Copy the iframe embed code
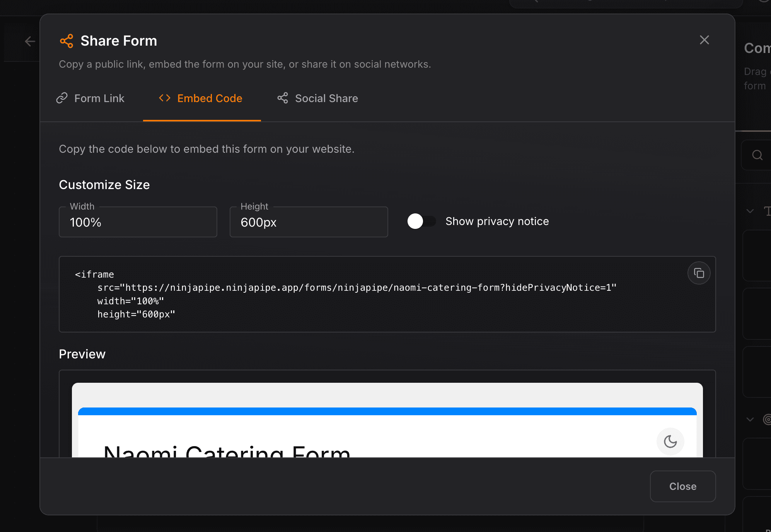The image size is (771, 532). tap(699, 273)
